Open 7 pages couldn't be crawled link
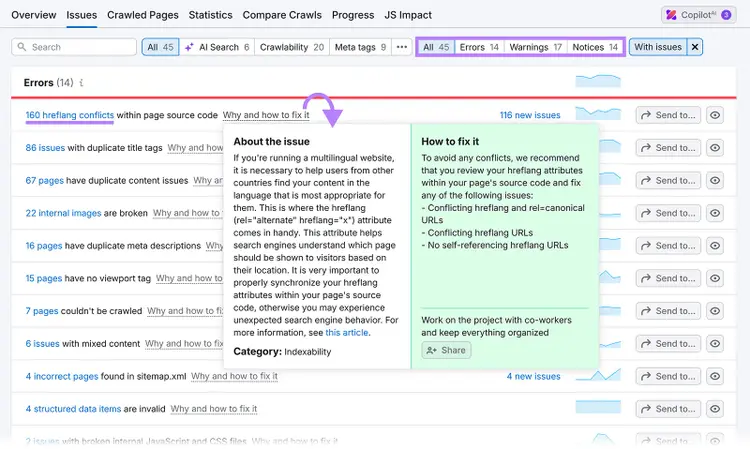 42,311
